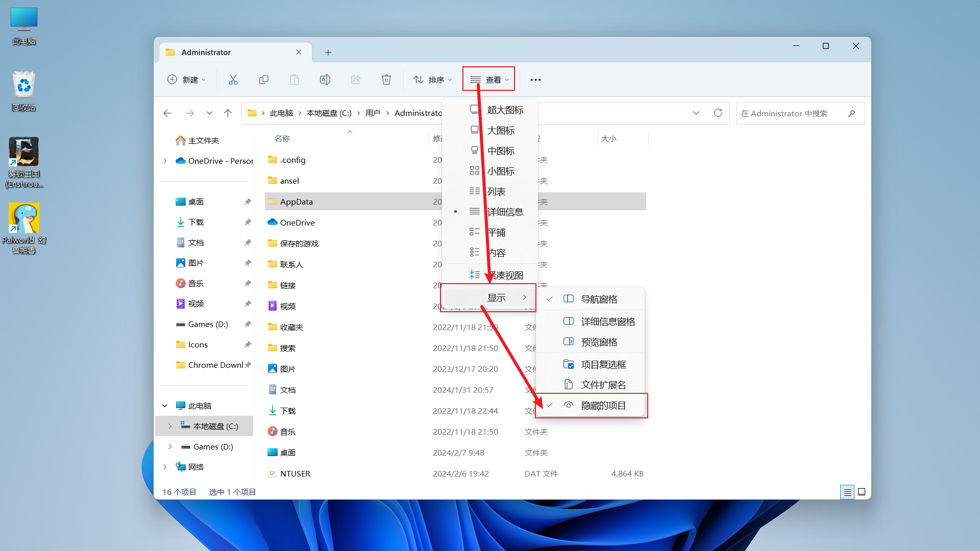Select the This PC desktop icon
980x551 pixels.
[24, 26]
